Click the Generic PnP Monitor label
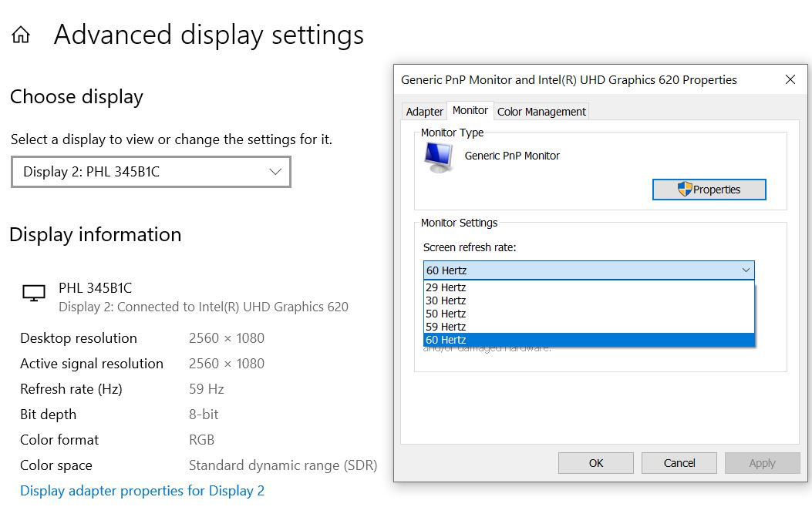 point(512,156)
